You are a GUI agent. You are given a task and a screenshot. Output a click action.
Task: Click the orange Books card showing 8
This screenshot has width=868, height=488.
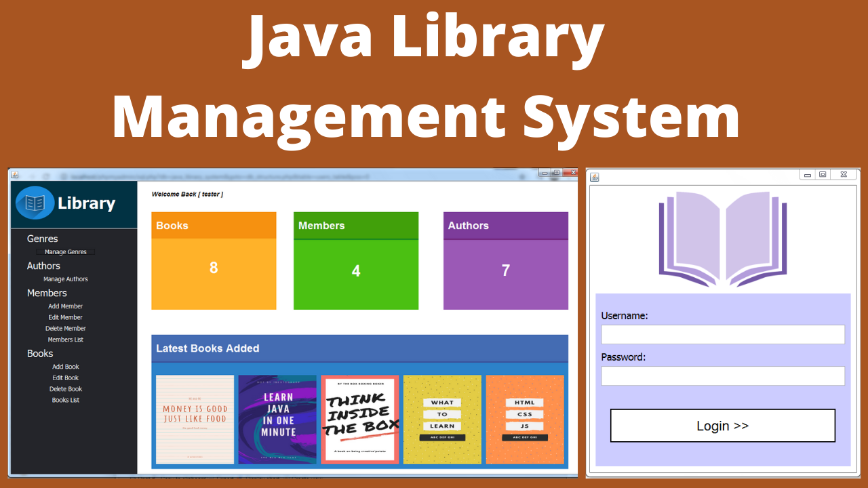pos(213,261)
